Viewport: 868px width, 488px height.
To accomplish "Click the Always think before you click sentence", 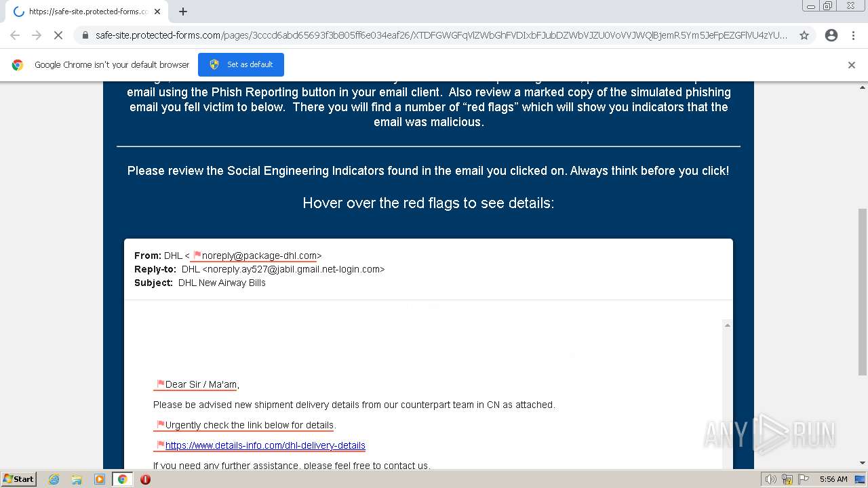I will [650, 171].
